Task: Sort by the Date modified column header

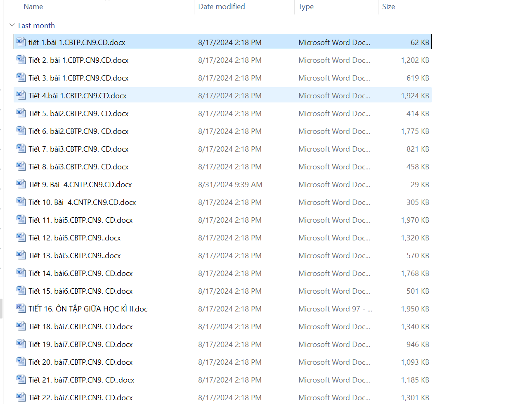Action: click(222, 7)
